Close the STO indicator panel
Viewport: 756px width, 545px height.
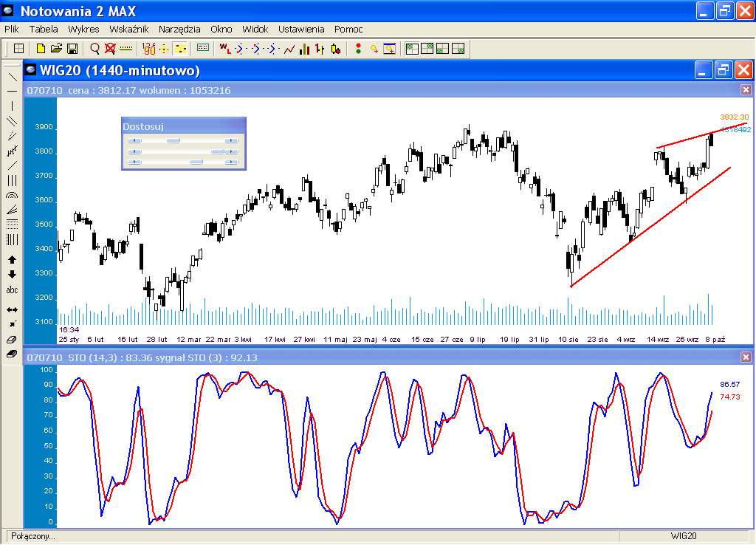(x=746, y=357)
